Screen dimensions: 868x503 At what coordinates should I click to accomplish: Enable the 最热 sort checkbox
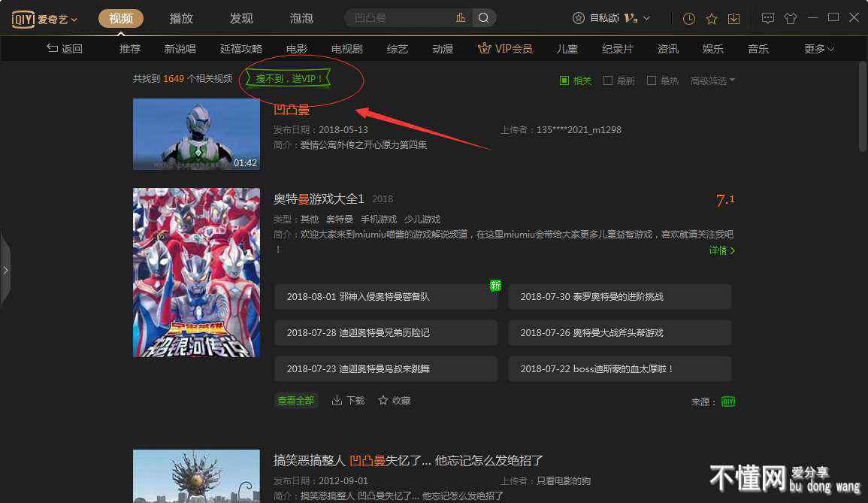coord(652,80)
